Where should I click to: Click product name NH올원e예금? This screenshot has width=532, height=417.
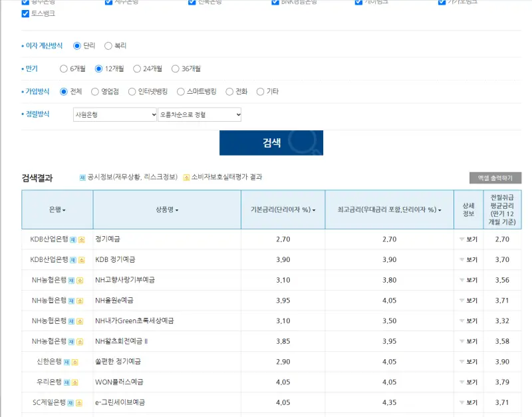(x=114, y=301)
